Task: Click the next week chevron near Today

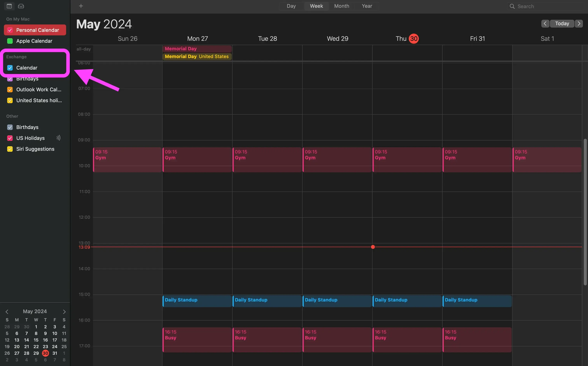Action: [x=579, y=24]
